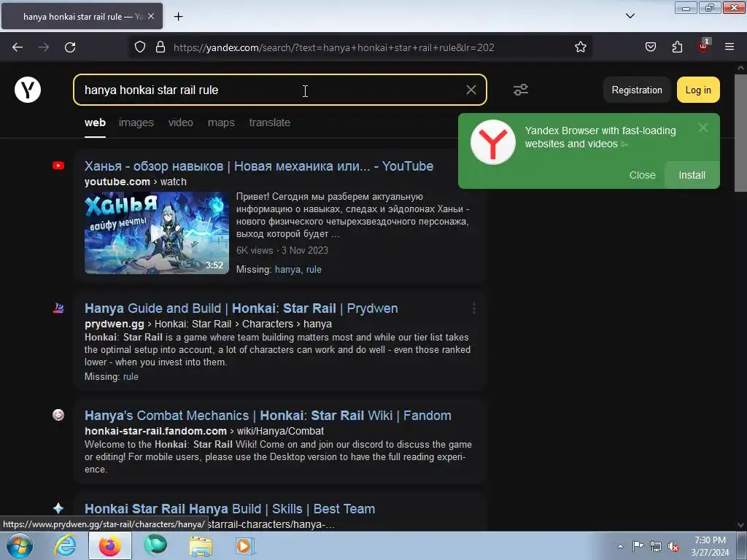The height and width of the screenshot is (560, 747).
Task: Click the Prydwen favicon beside the result
Action: pos(58,308)
